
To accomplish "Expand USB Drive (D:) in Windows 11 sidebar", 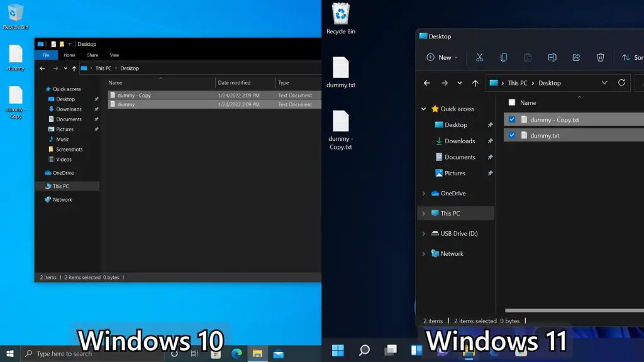I will pyautogui.click(x=423, y=234).
